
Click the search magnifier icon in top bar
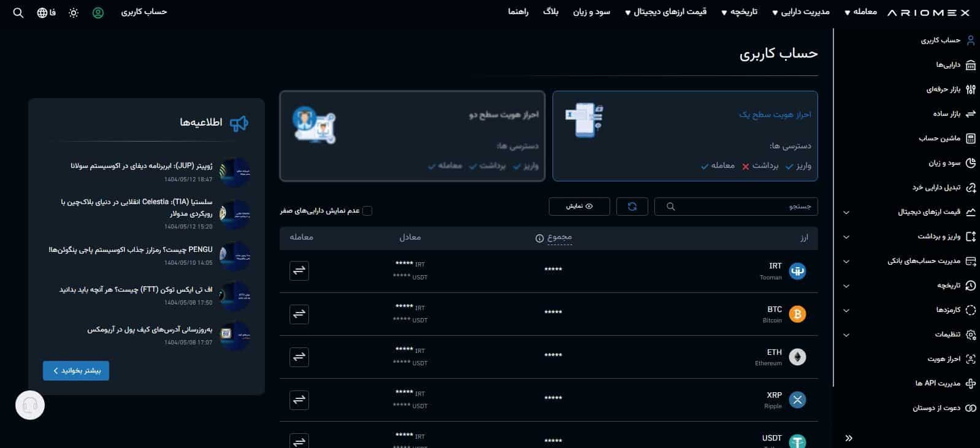[x=18, y=13]
